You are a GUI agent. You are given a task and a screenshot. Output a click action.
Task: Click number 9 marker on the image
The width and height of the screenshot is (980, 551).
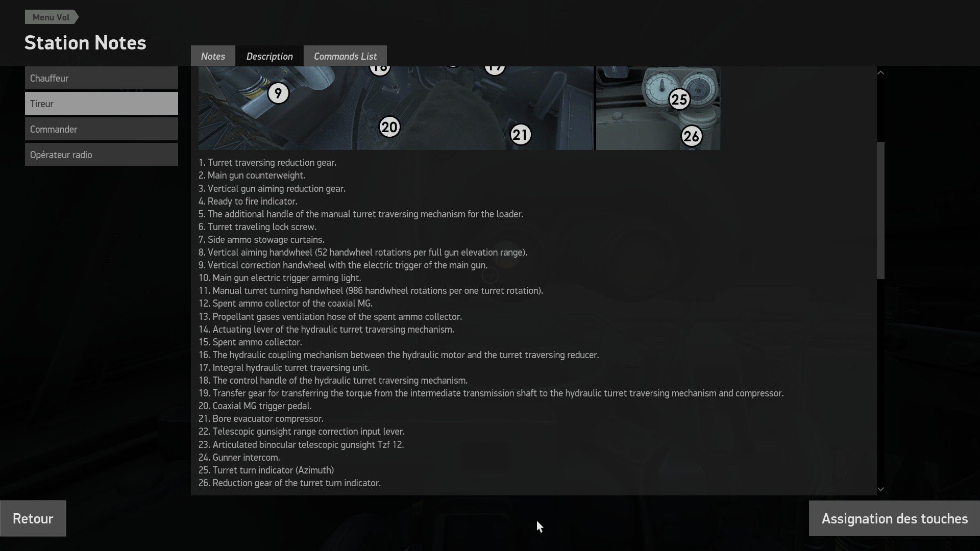coord(278,93)
